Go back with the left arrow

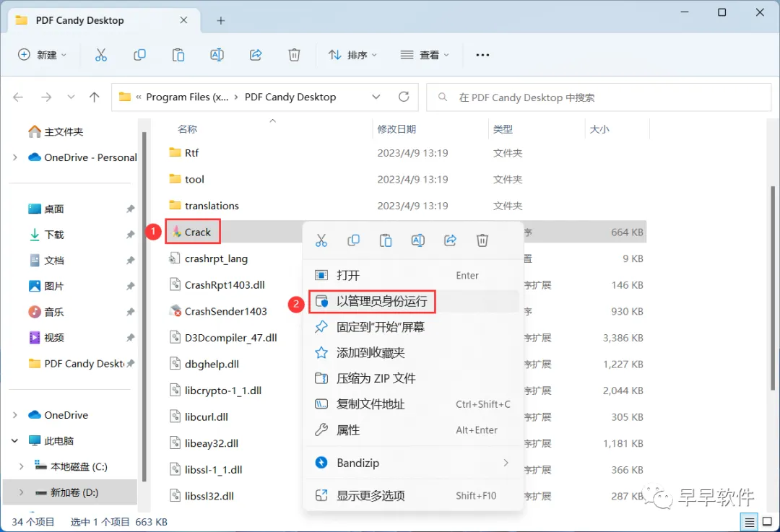[18, 97]
